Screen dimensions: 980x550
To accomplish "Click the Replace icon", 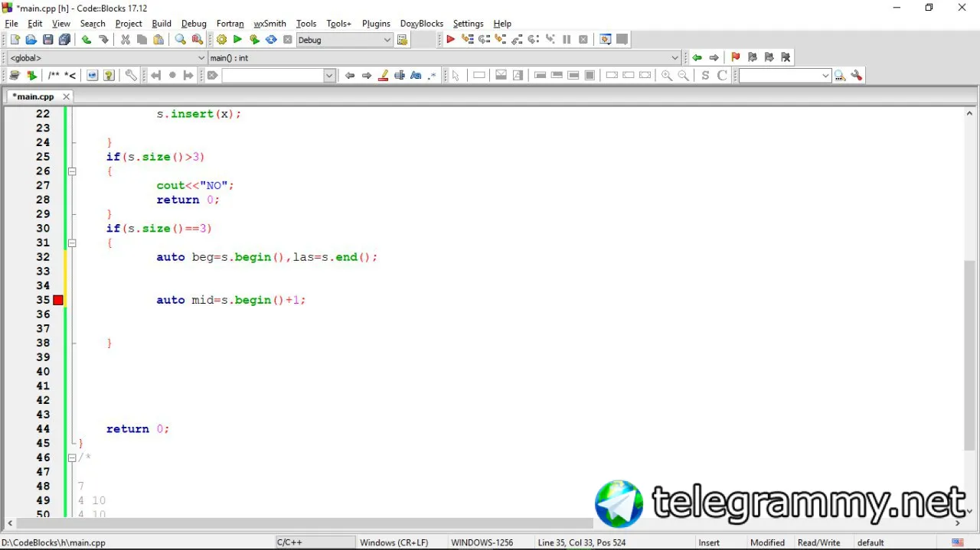I will (198, 40).
